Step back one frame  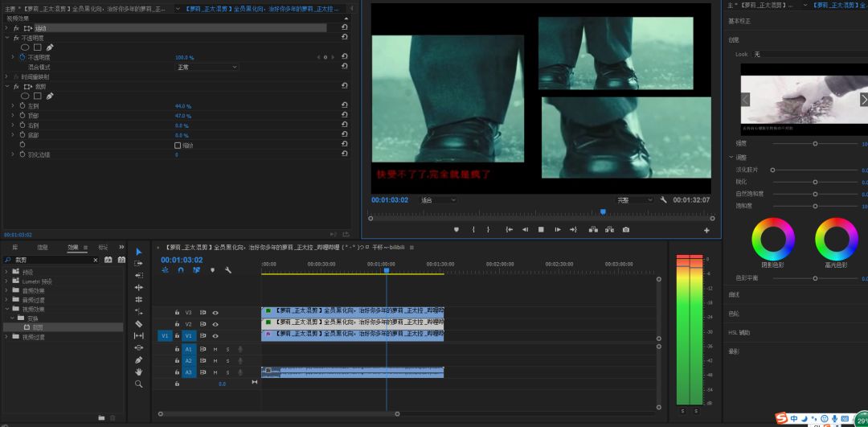(x=525, y=230)
